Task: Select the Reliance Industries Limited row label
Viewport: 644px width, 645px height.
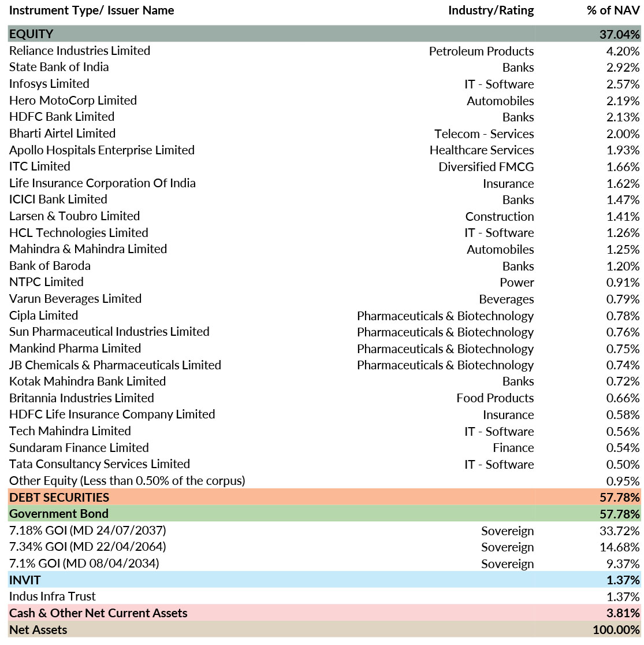Action: (x=80, y=51)
